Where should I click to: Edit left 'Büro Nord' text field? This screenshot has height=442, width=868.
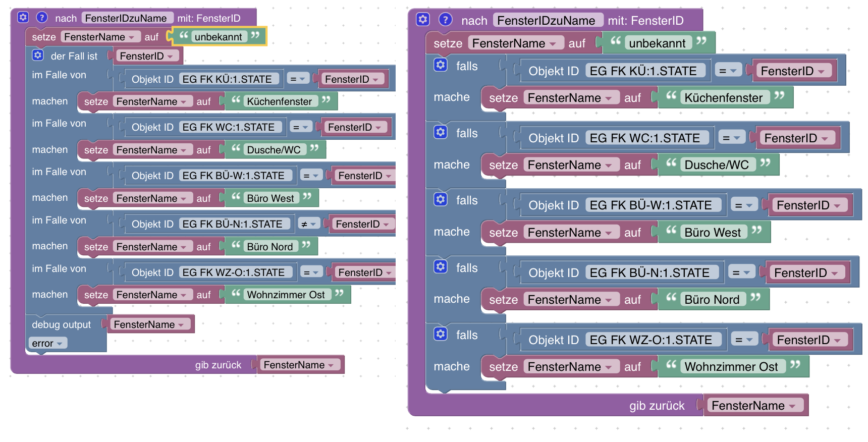270,247
